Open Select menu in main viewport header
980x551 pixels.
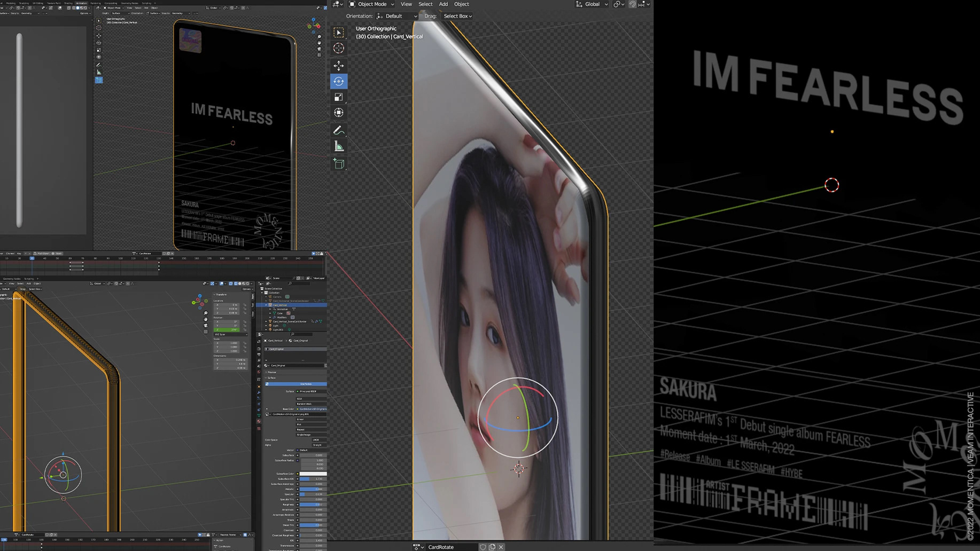pos(425,4)
